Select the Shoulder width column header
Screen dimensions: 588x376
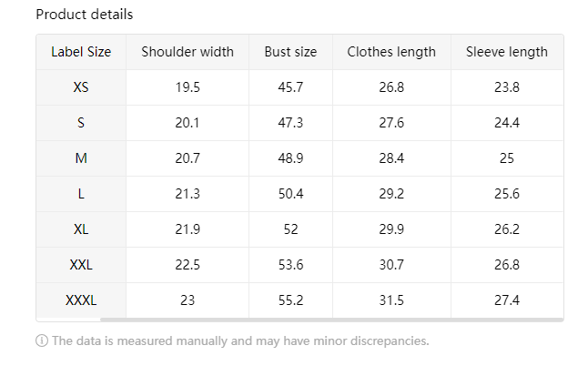point(188,52)
